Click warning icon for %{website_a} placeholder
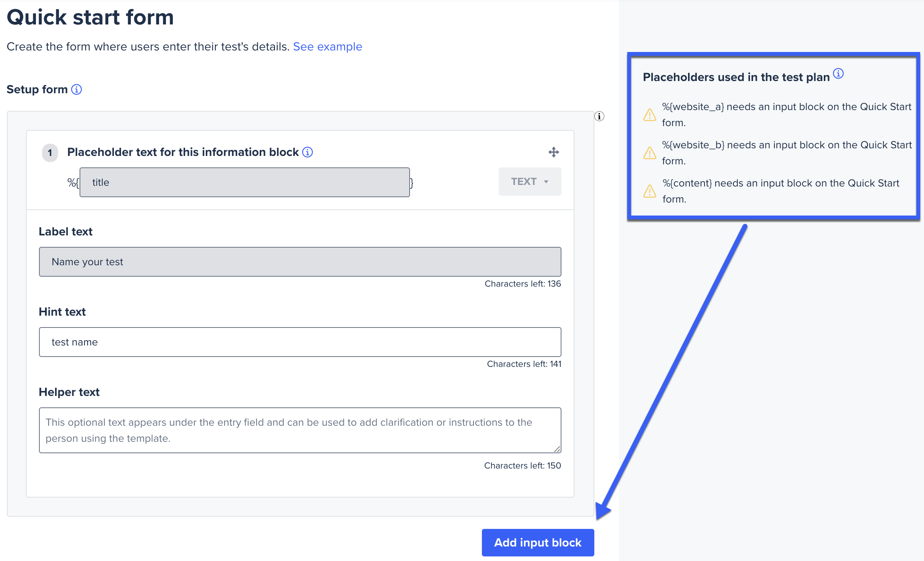924x561 pixels. pos(650,115)
